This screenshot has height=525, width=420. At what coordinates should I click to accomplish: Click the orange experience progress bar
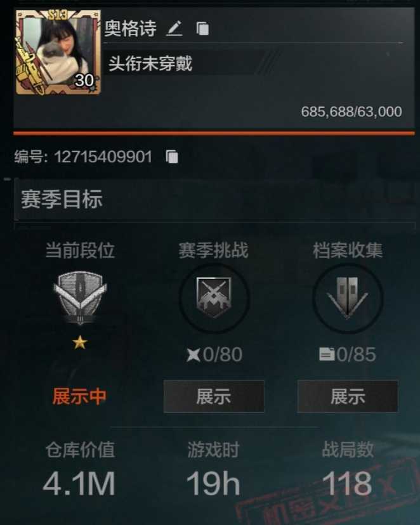click(214, 133)
